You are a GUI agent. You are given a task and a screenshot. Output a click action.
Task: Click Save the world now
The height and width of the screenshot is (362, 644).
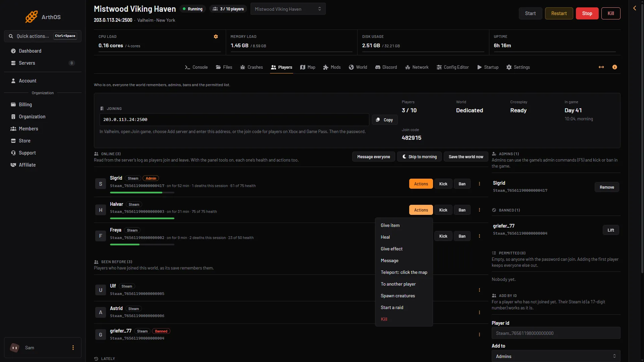click(x=466, y=157)
